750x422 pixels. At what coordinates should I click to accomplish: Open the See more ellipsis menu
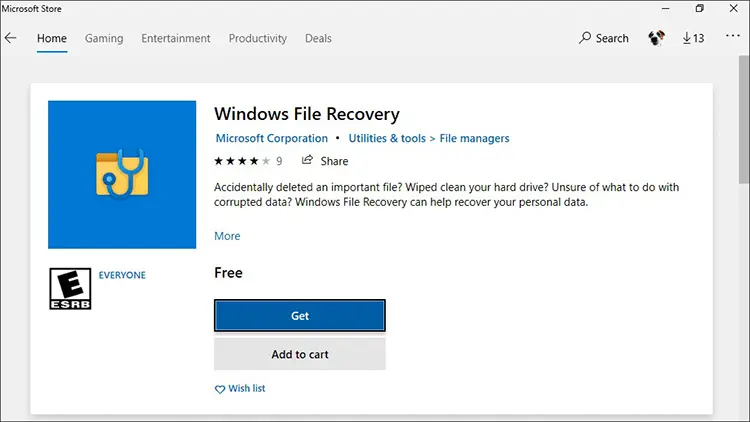click(x=733, y=36)
